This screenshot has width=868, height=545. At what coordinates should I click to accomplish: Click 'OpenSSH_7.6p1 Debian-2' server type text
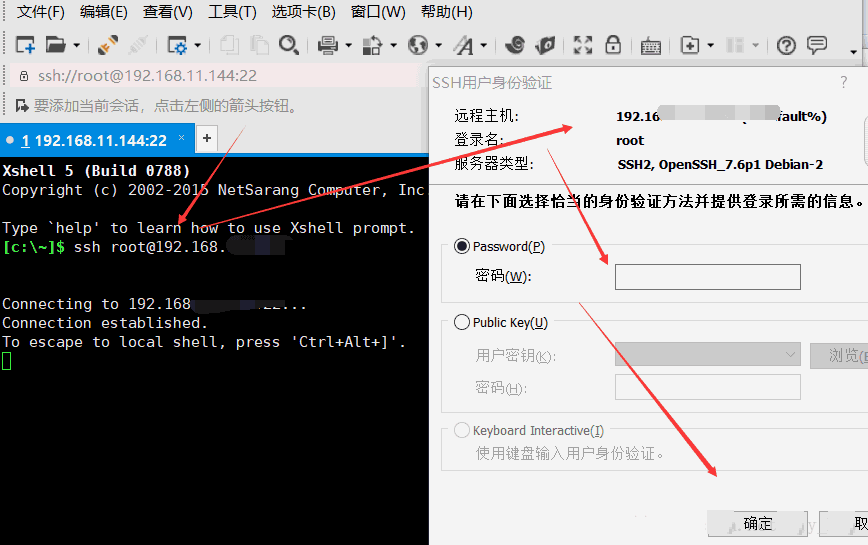[x=741, y=164]
